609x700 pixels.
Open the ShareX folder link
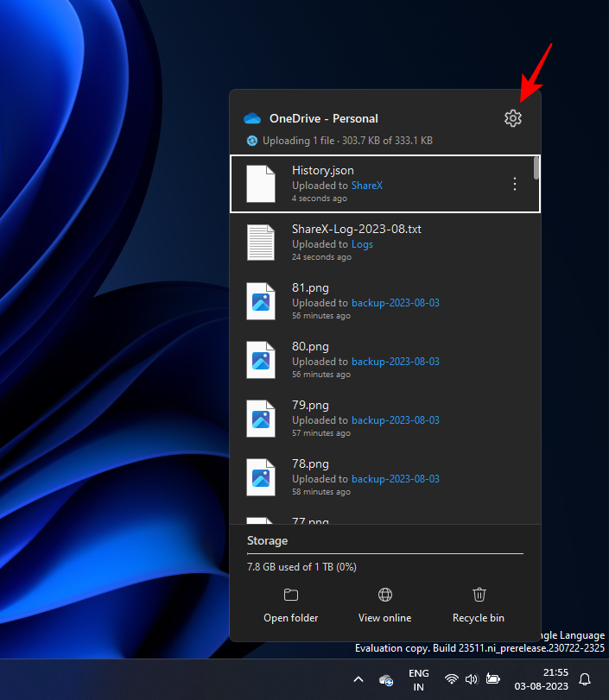[367, 186]
